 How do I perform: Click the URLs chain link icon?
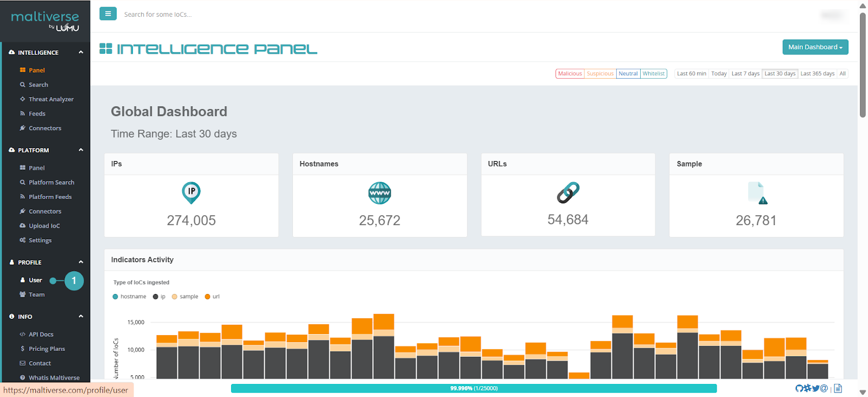coord(568,193)
